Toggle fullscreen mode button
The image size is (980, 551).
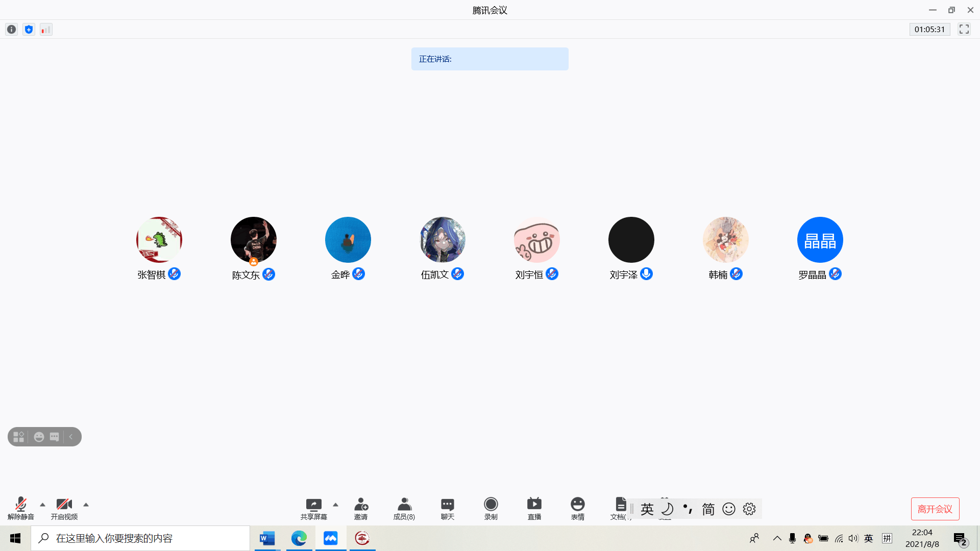point(964,30)
